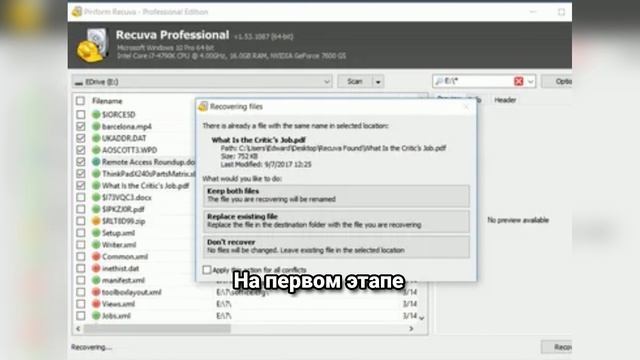Click the Recuva hard-hat logo icon
The width and height of the screenshot is (640, 360).
point(92,46)
